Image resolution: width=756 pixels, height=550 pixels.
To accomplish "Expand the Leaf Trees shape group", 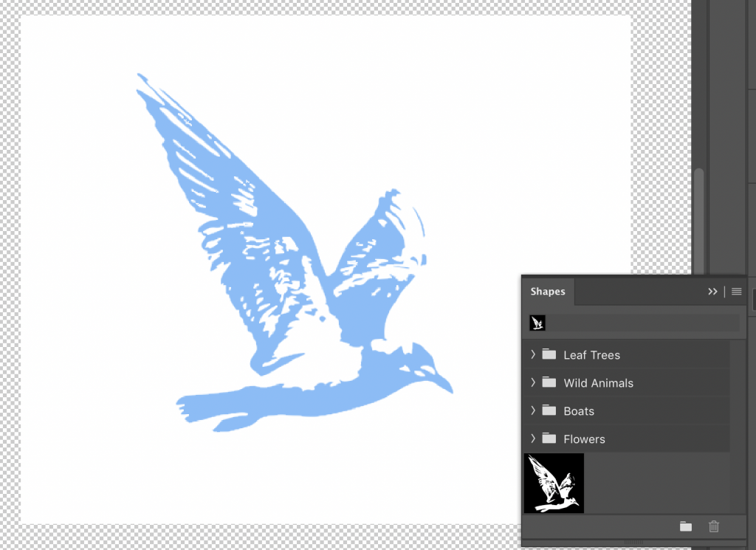I will [533, 354].
